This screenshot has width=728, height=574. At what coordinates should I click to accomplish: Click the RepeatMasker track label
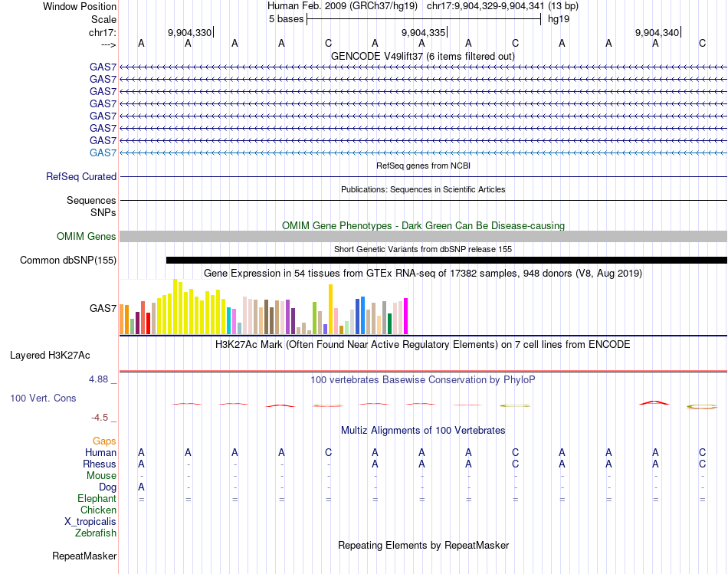point(84,556)
